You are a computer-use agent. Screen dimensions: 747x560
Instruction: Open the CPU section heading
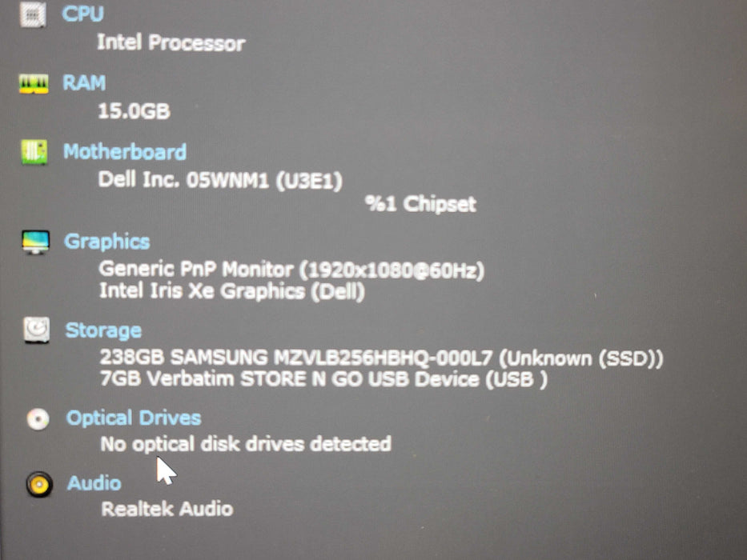coord(82,14)
